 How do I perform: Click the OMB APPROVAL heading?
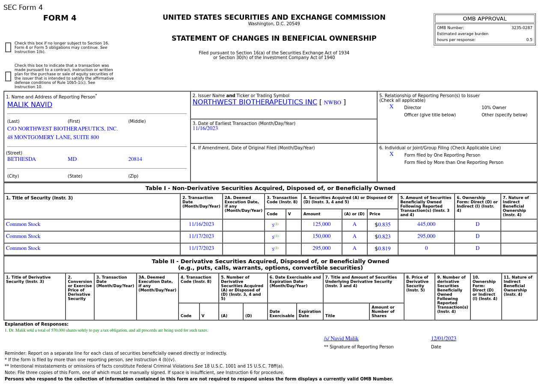click(485, 19)
